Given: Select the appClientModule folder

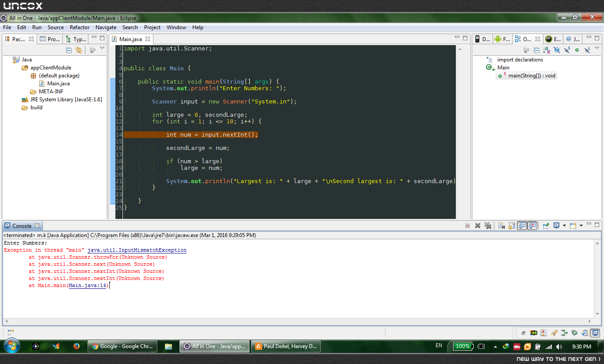Looking at the screenshot, I should click(x=51, y=68).
